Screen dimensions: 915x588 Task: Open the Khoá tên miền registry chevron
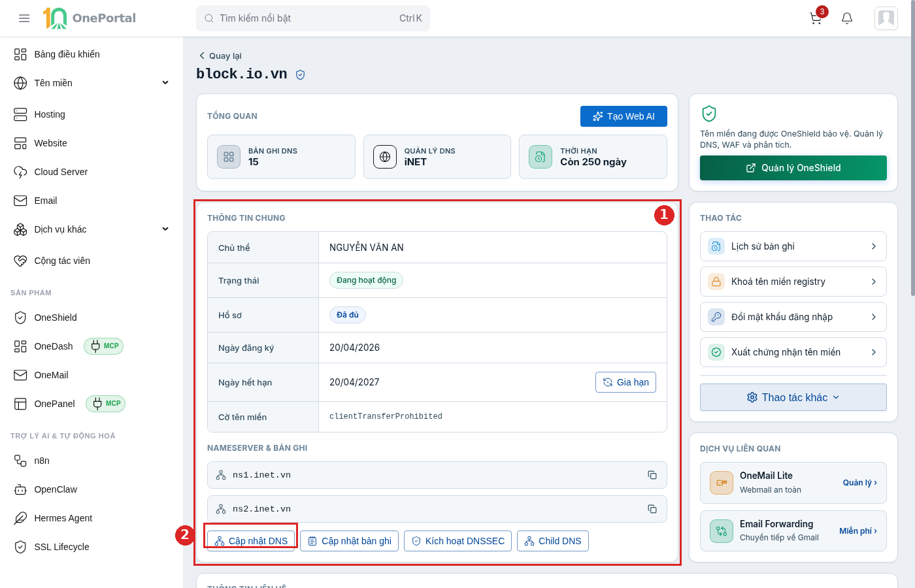coord(874,282)
